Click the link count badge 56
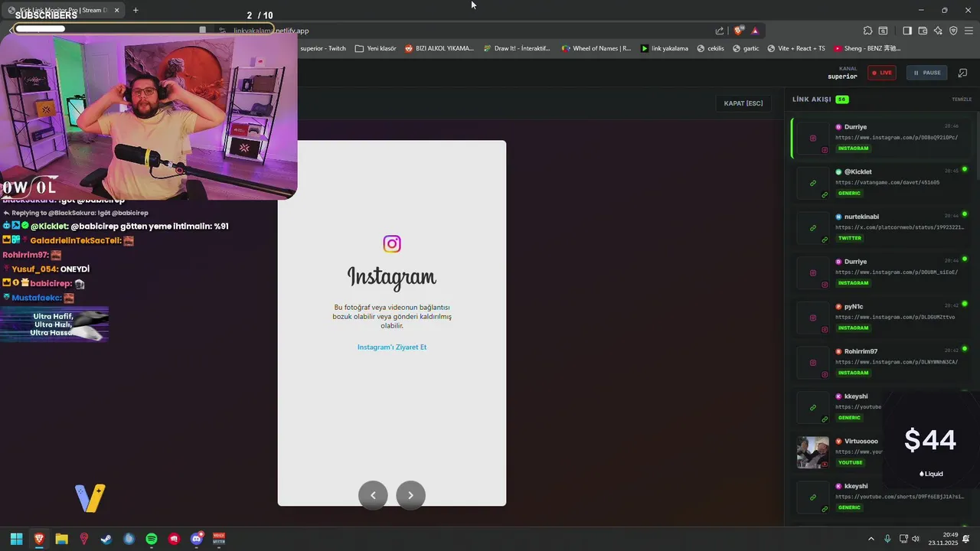 coord(841,99)
